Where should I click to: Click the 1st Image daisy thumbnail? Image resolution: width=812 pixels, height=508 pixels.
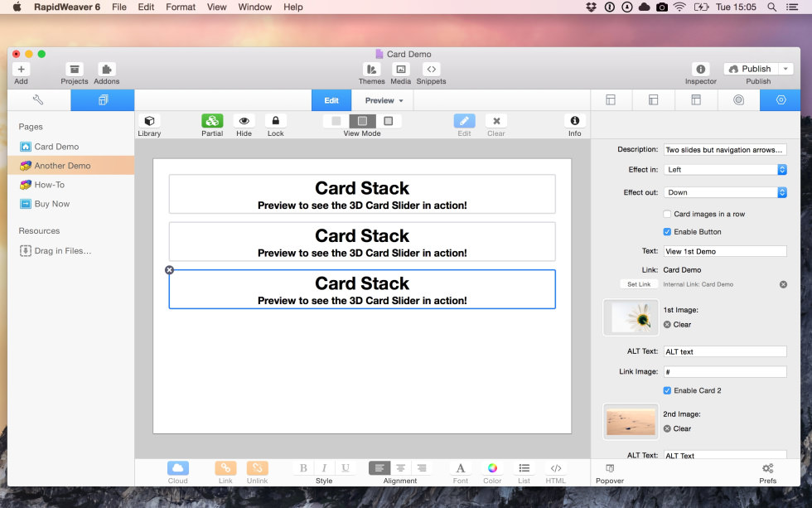(631, 317)
